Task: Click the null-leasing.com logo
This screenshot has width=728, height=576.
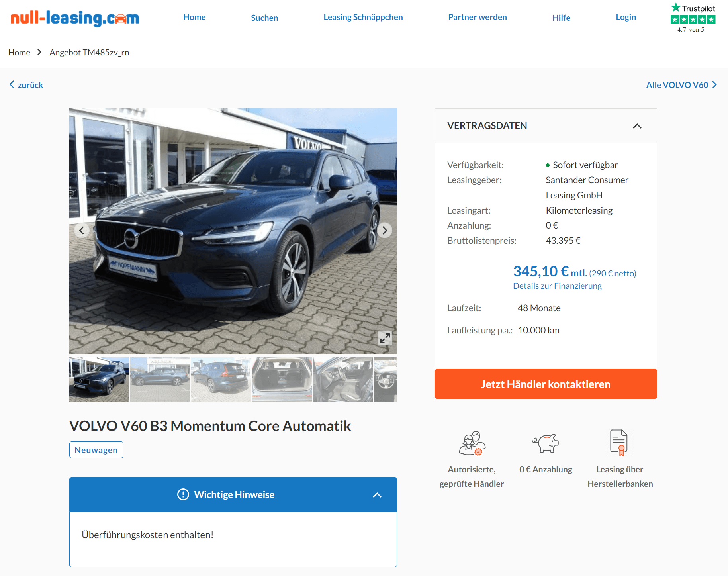Action: click(75, 18)
